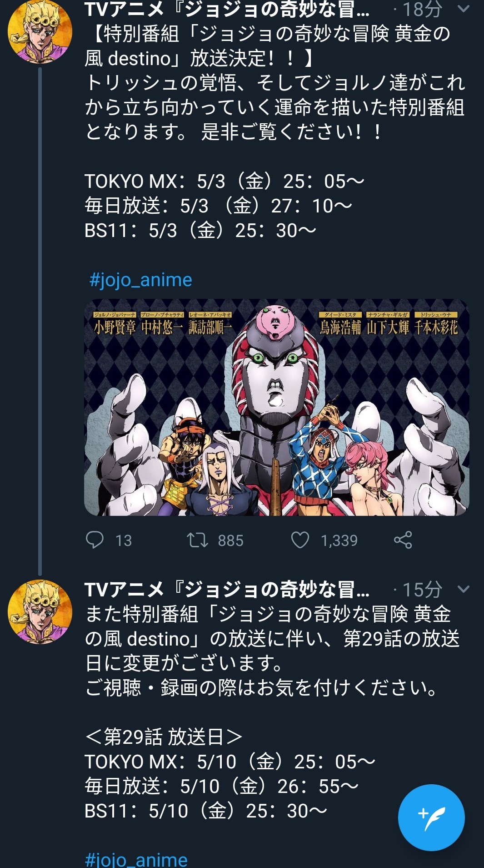Open the #jojo_anime hashtag in first tweet
Screen dimensions: 484x868
point(140,280)
